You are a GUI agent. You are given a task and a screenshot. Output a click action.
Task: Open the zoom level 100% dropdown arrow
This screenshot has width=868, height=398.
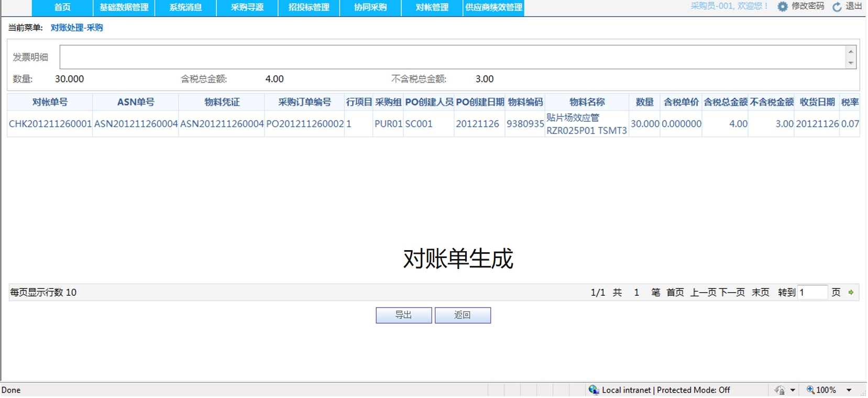click(849, 390)
